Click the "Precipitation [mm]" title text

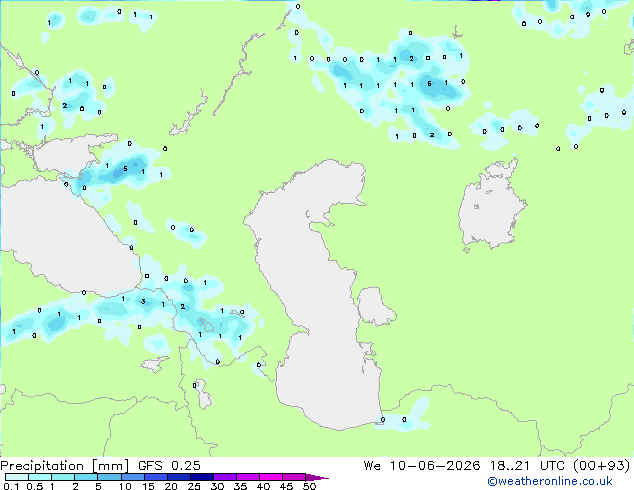pos(65,466)
